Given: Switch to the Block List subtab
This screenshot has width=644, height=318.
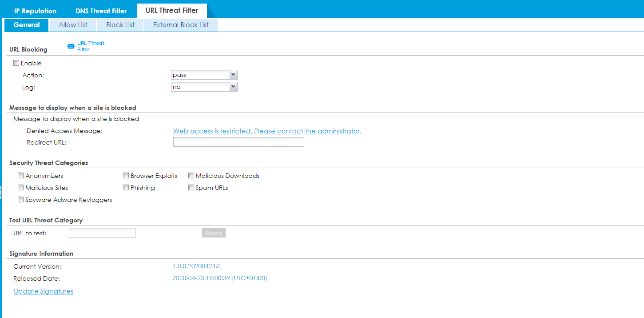Looking at the screenshot, I should click(120, 25).
